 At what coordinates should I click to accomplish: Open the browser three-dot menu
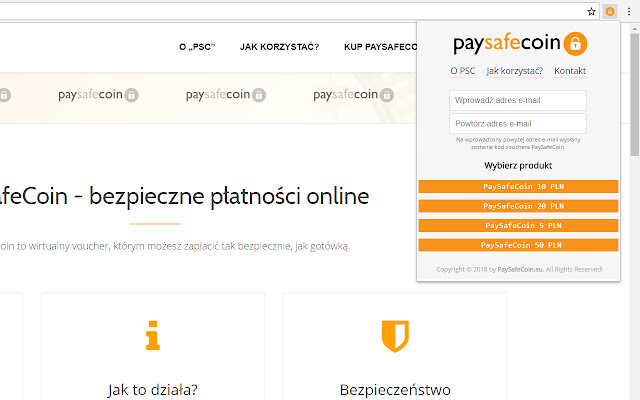pyautogui.click(x=629, y=12)
